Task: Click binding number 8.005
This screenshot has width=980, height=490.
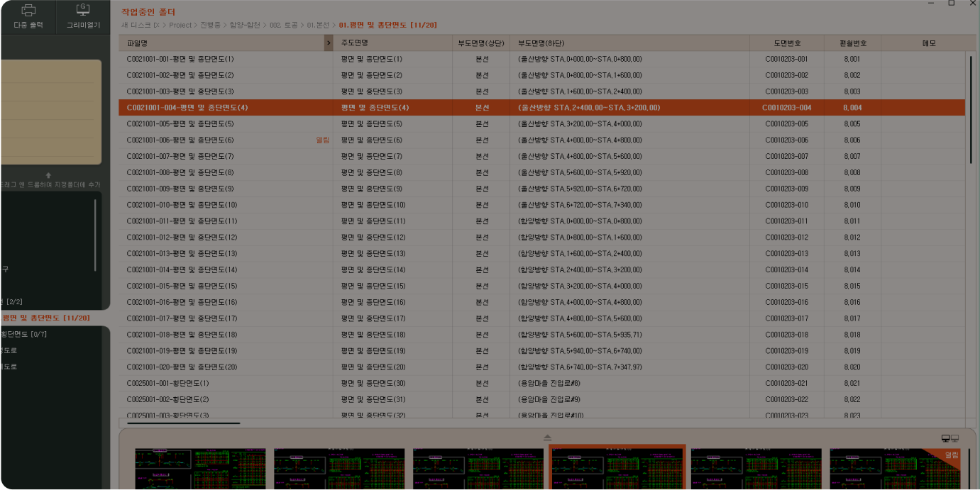Action: click(852, 124)
